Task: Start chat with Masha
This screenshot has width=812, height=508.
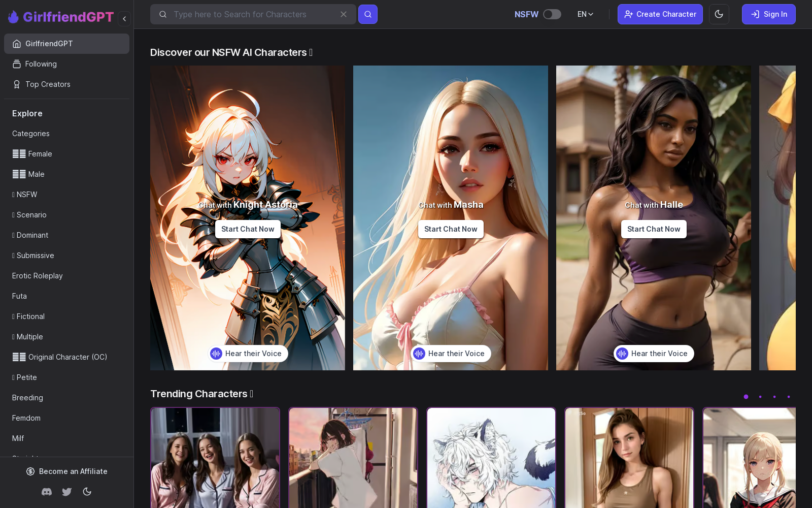Action: tap(451, 229)
